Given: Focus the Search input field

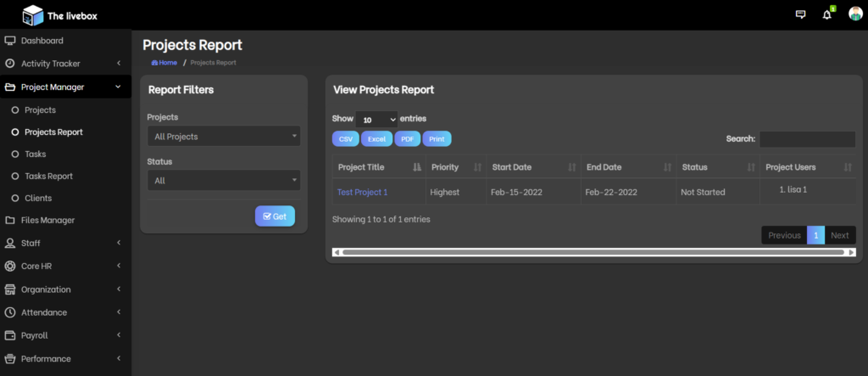Looking at the screenshot, I should coord(807,139).
